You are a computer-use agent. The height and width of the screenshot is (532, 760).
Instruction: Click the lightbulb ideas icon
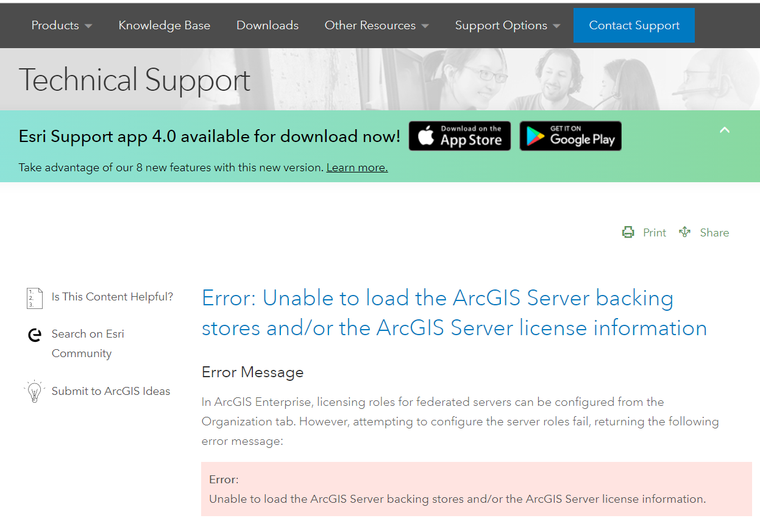tap(34, 391)
